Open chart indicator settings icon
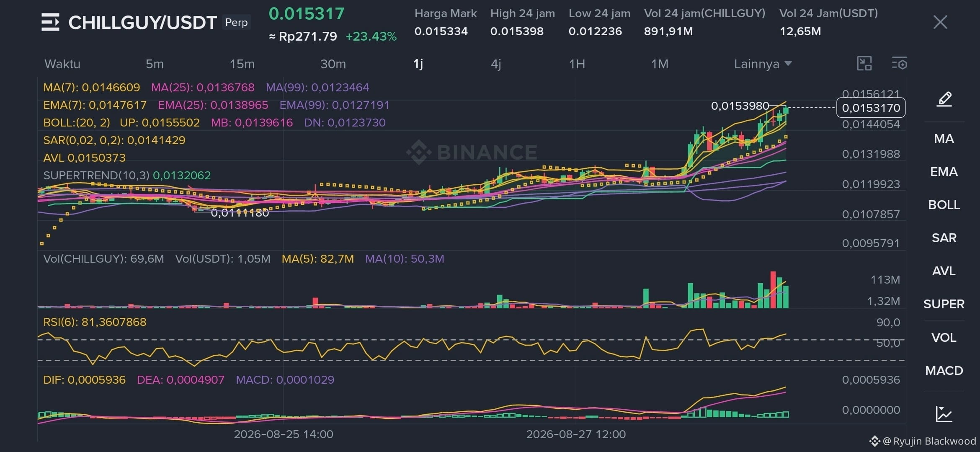The height and width of the screenshot is (452, 980). (899, 64)
